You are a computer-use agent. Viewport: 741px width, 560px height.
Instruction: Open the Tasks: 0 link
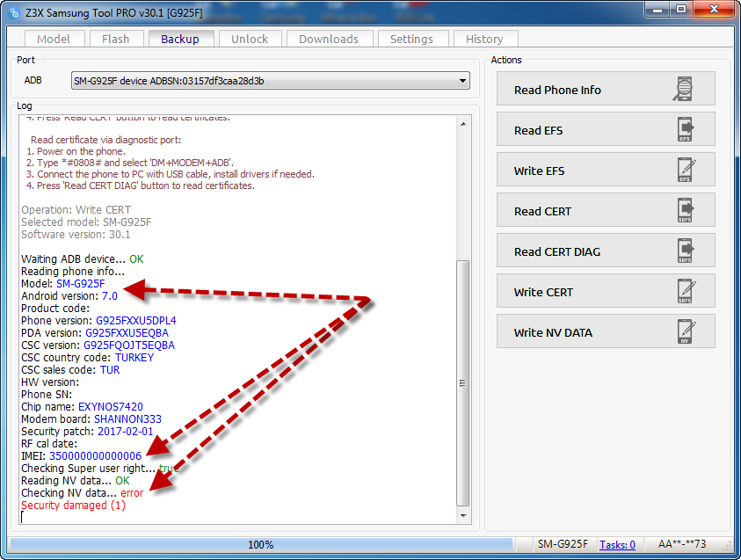(x=617, y=545)
